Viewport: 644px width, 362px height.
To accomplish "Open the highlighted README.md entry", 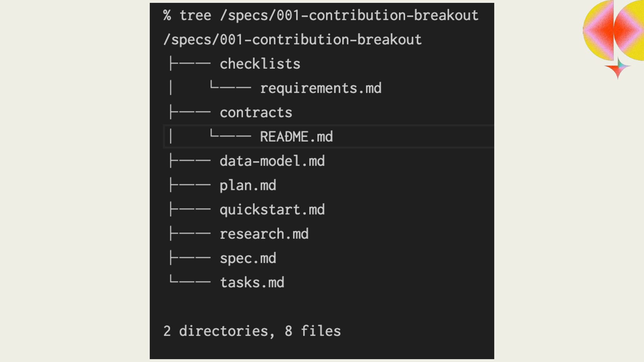I will 296,137.
